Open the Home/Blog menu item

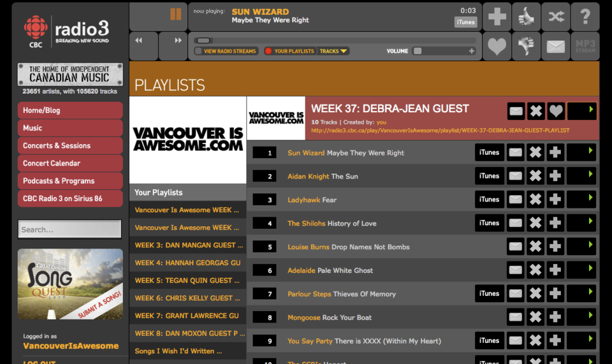click(70, 110)
